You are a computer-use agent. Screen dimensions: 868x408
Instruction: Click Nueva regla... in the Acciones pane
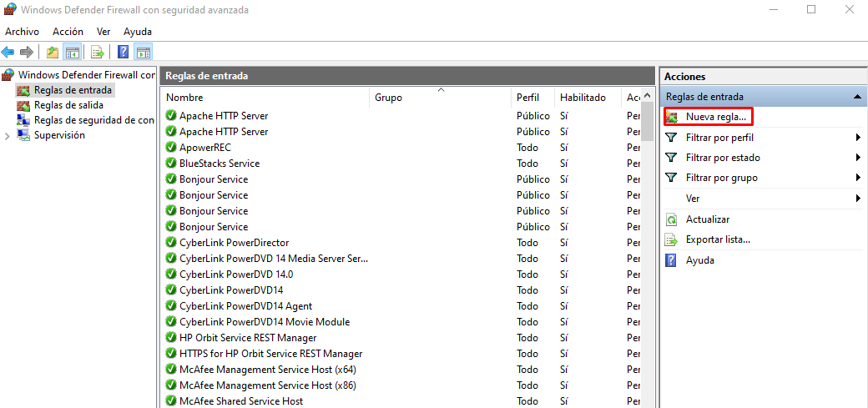(x=716, y=118)
